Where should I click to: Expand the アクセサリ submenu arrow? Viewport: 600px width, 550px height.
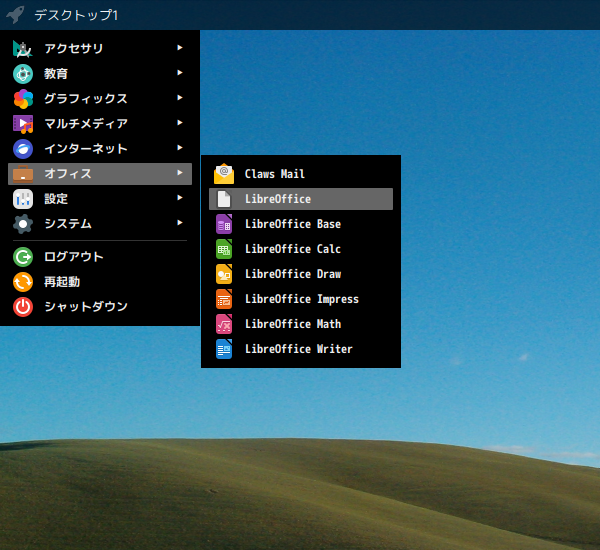(179, 47)
